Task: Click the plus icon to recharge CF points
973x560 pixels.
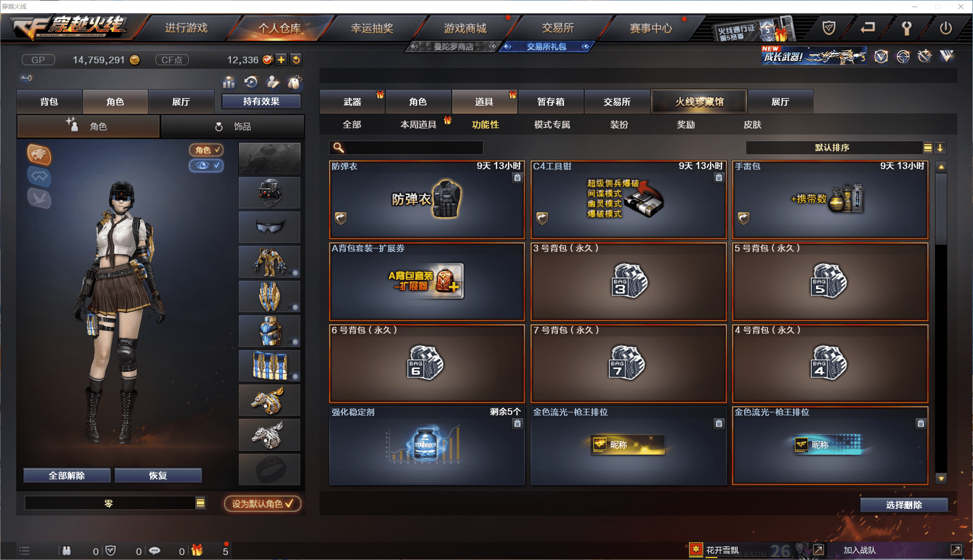Action: coord(281,60)
